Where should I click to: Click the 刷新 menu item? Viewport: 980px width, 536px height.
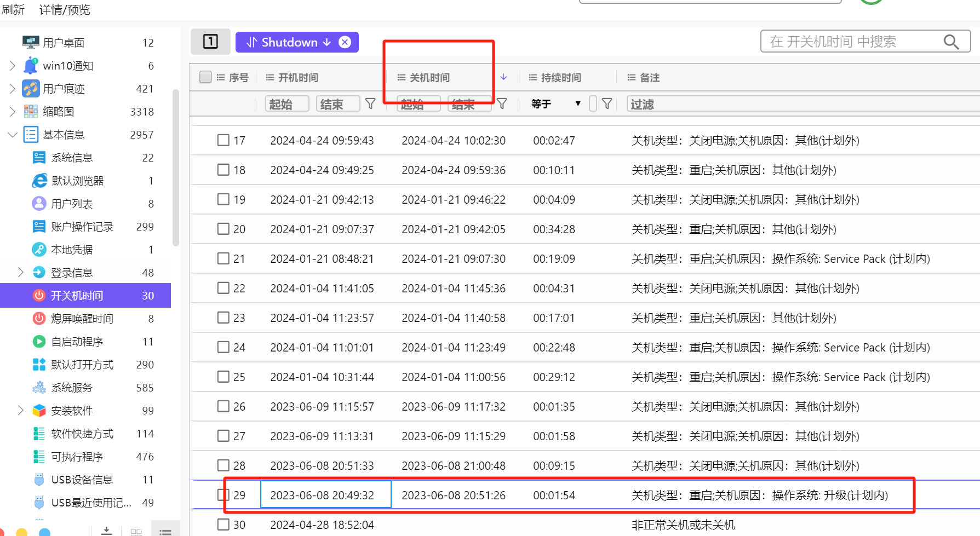tap(13, 10)
